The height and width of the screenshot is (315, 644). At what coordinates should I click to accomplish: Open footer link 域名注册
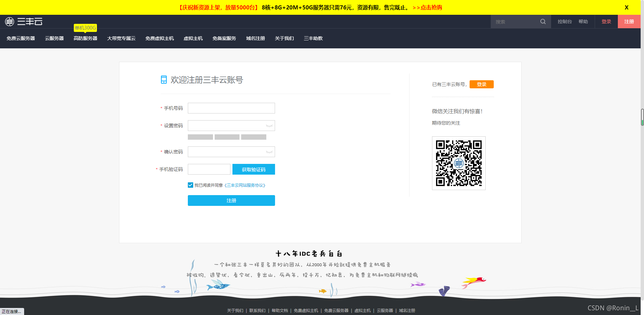tap(407, 311)
